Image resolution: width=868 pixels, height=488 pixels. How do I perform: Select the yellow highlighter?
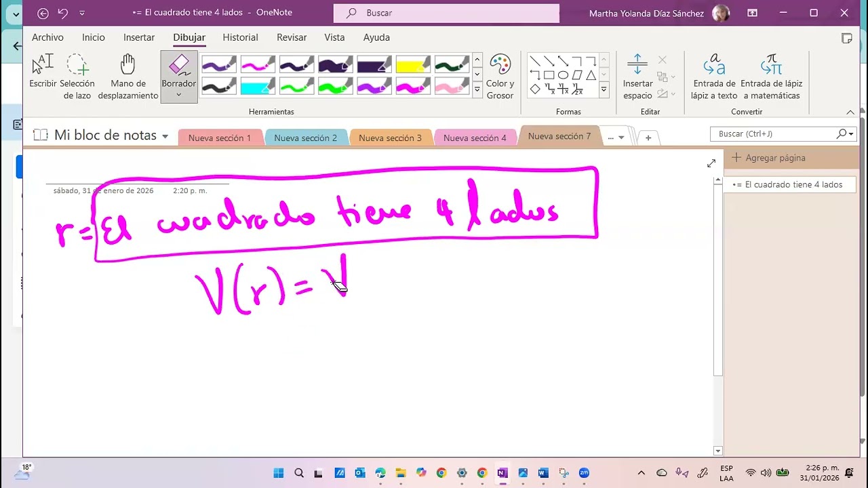(413, 65)
